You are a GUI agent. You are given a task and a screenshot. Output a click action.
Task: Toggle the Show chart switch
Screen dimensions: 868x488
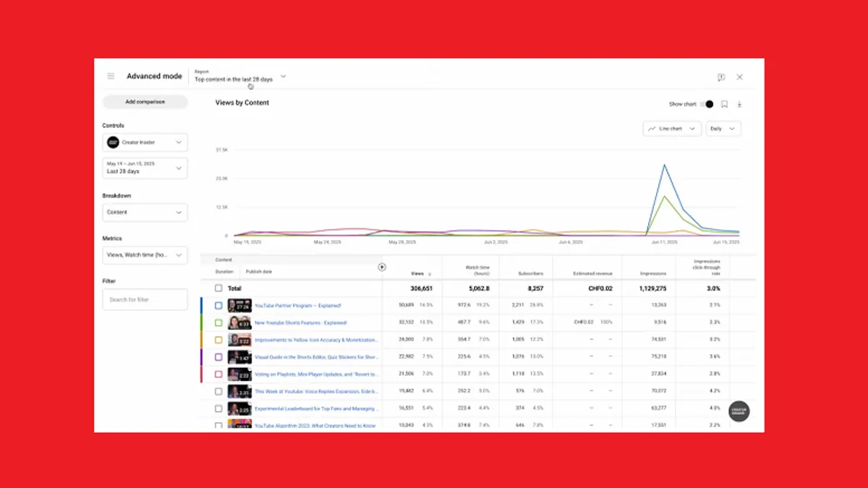point(707,104)
